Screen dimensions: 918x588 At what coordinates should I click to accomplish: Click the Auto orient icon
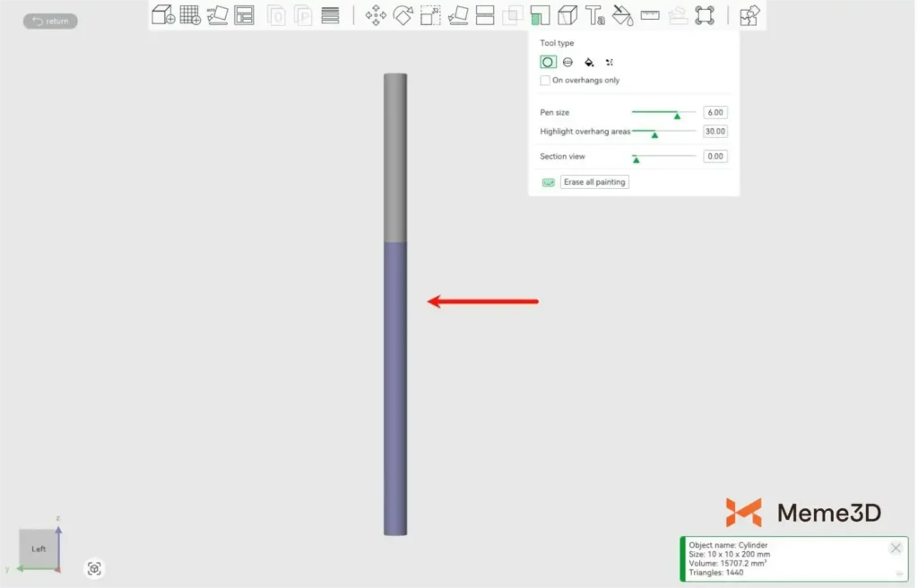pyautogui.click(x=217, y=15)
